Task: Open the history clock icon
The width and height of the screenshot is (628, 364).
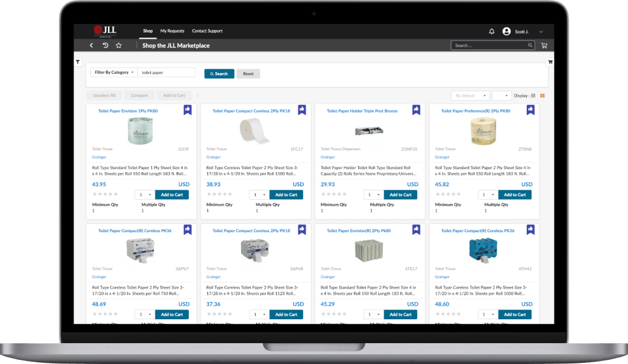Action: 105,45
